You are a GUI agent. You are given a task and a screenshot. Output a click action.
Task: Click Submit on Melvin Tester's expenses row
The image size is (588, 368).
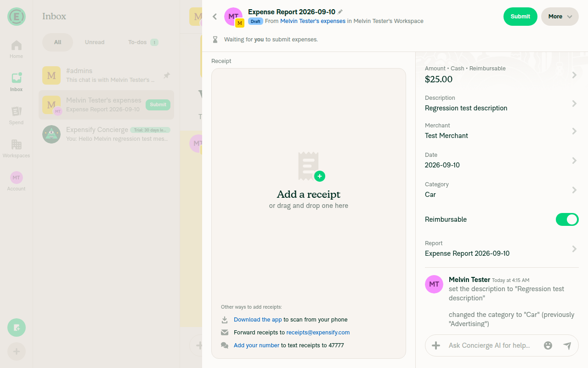(x=158, y=105)
